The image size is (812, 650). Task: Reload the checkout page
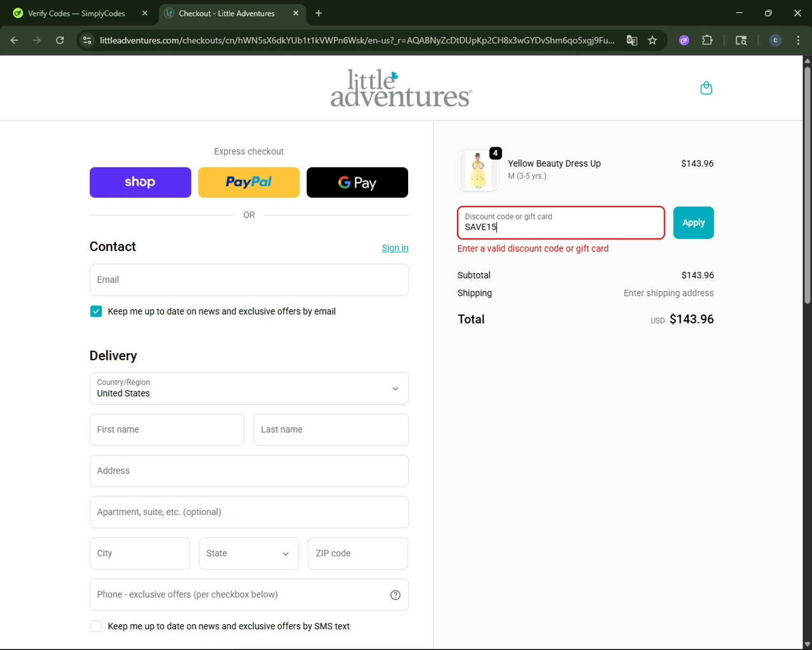coord(60,40)
